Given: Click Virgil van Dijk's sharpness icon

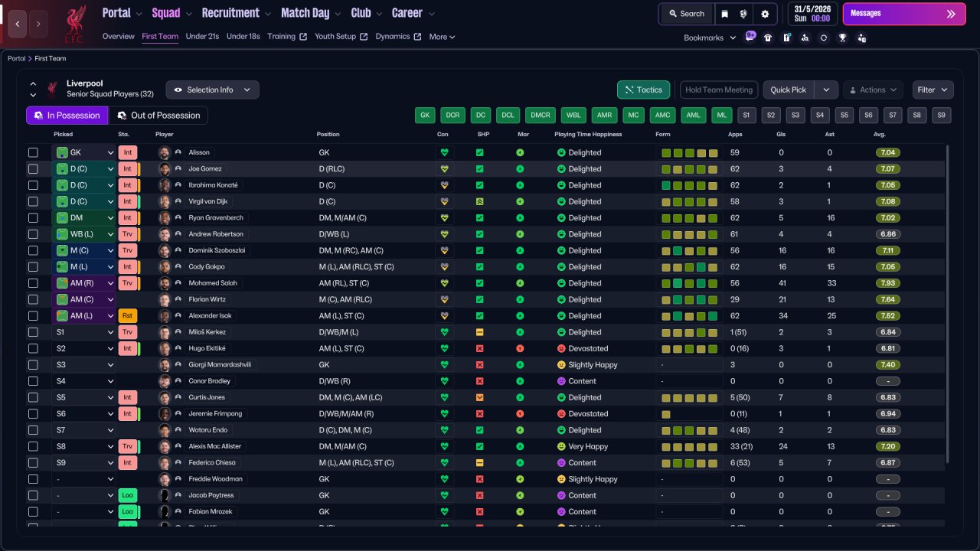Looking at the screenshot, I should tap(479, 201).
